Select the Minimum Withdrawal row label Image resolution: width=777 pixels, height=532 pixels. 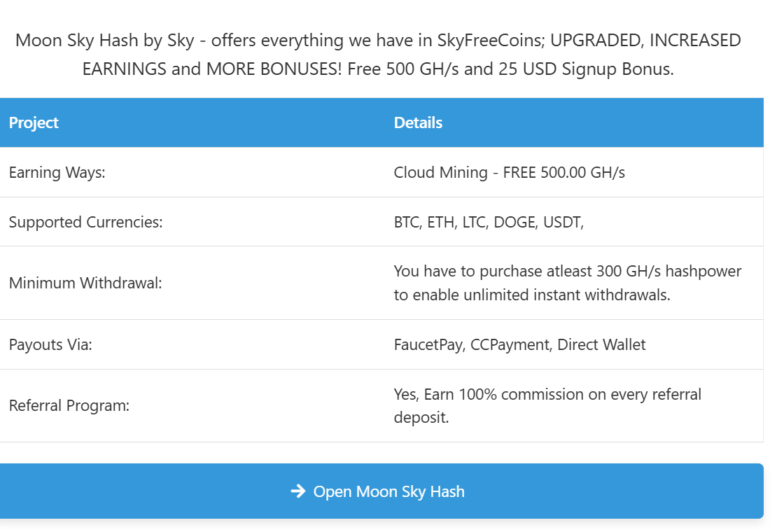click(85, 283)
